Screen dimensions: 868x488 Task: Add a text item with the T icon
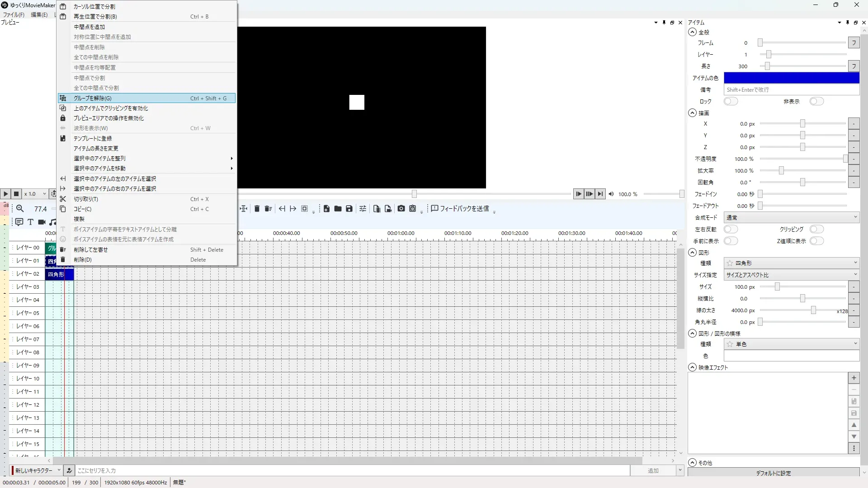pos(30,222)
